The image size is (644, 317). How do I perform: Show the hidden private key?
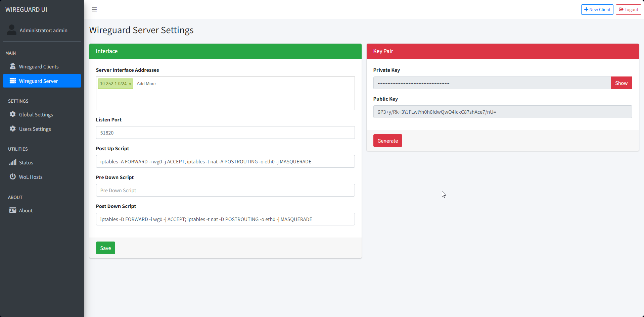click(621, 83)
